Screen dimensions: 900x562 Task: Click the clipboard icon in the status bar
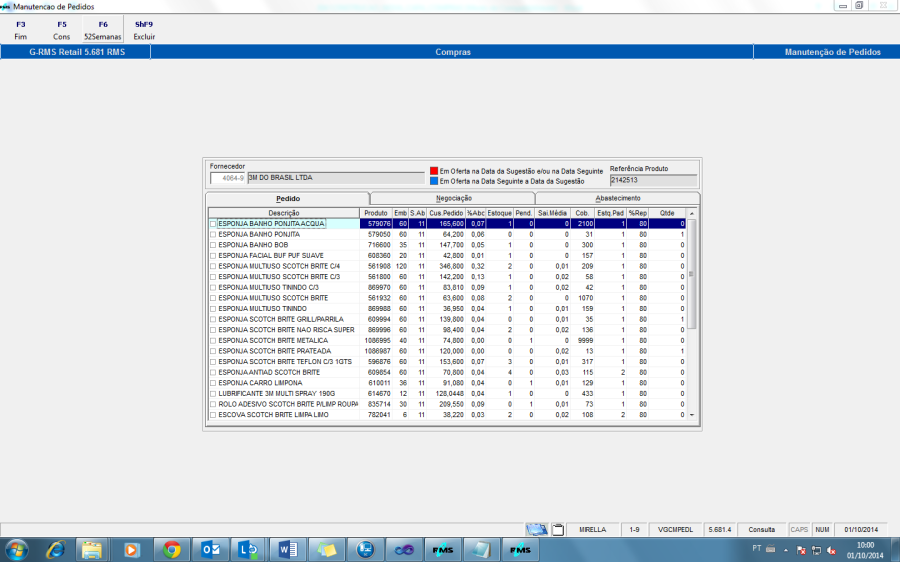click(x=558, y=529)
